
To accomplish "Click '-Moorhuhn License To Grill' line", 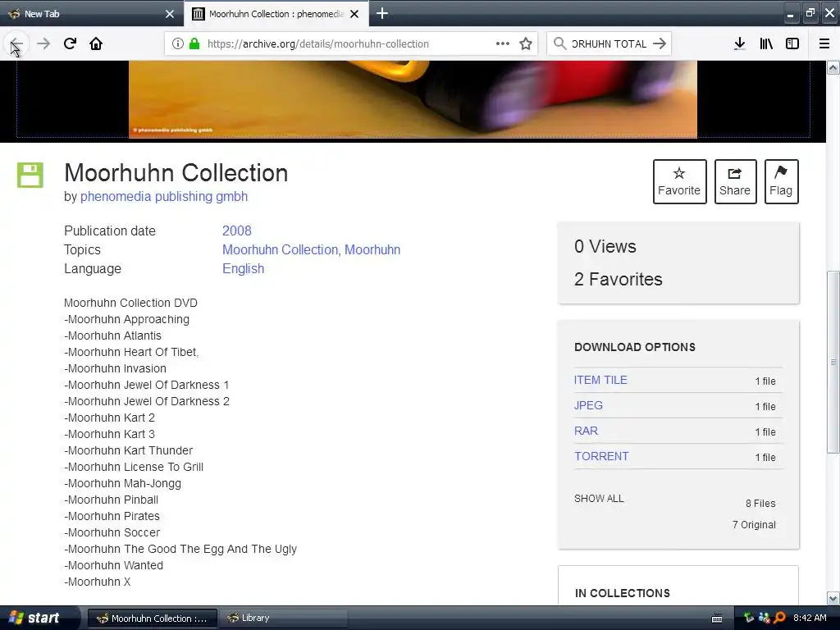I will [x=134, y=467].
